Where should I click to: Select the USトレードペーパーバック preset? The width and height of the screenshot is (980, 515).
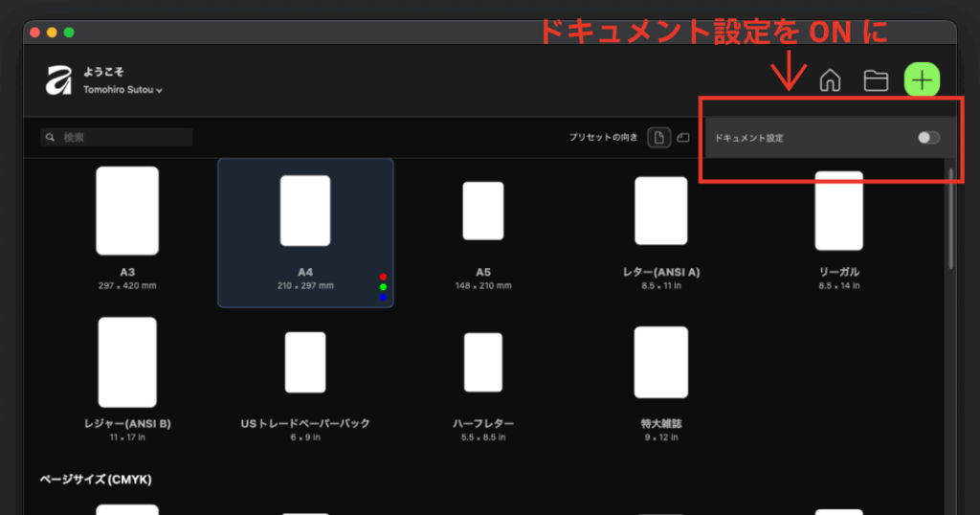pos(304,363)
